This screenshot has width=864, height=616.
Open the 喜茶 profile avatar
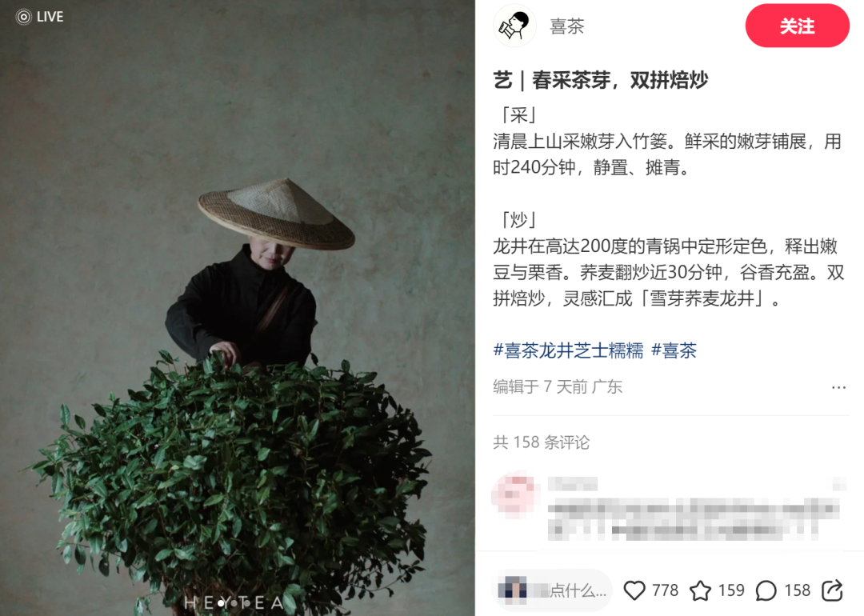point(514,26)
